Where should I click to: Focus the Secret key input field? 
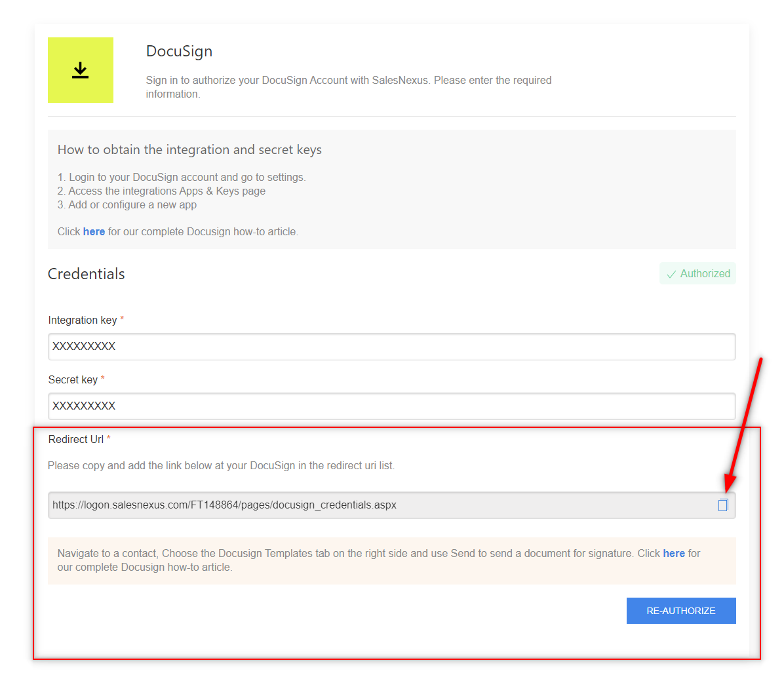(391, 406)
